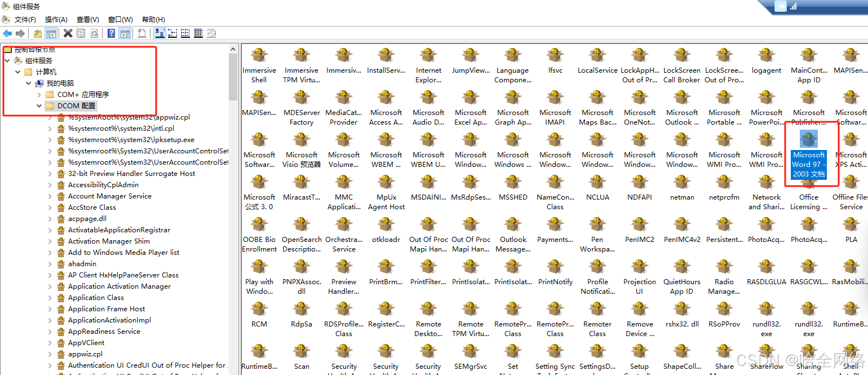
Task: Select the PrintNotify component icon
Action: tap(555, 272)
